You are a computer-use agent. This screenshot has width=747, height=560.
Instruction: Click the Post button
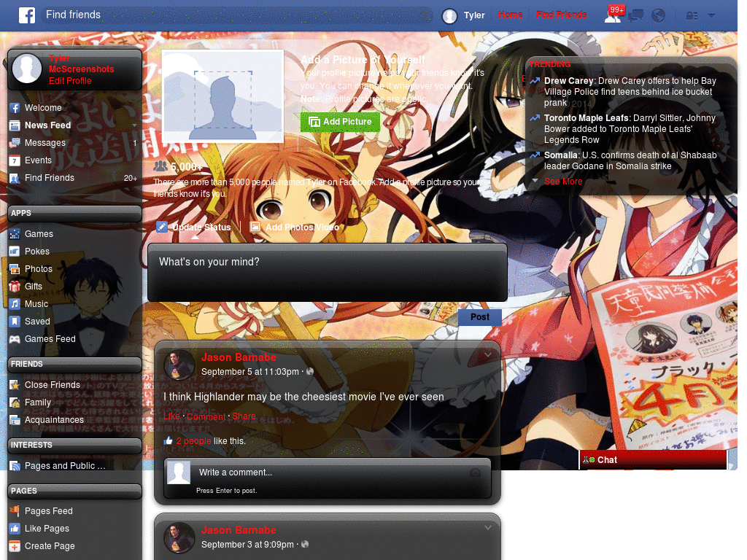pyautogui.click(x=480, y=317)
